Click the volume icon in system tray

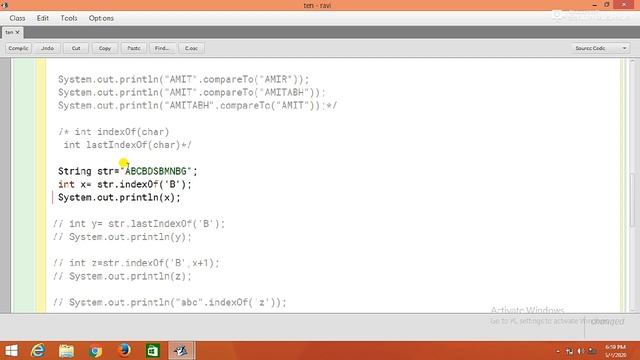pos(581,351)
